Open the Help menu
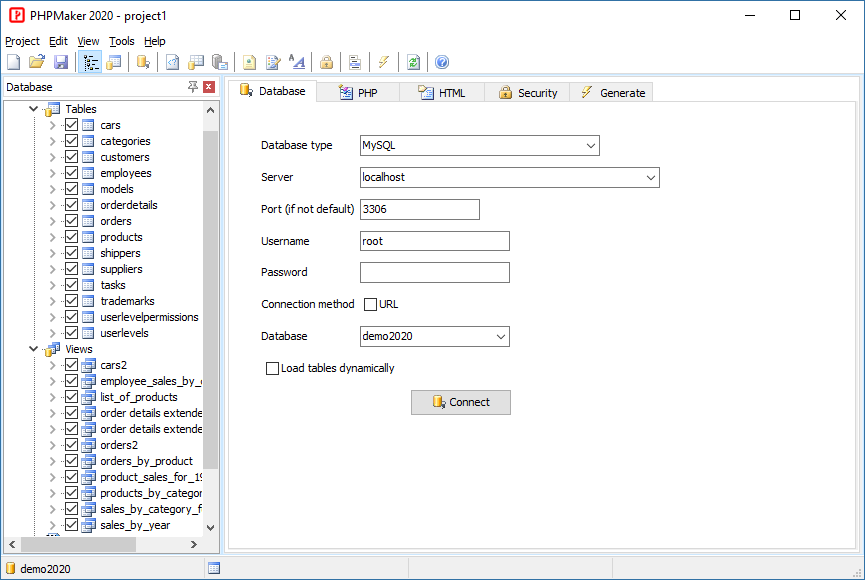865x580 pixels. click(x=154, y=41)
